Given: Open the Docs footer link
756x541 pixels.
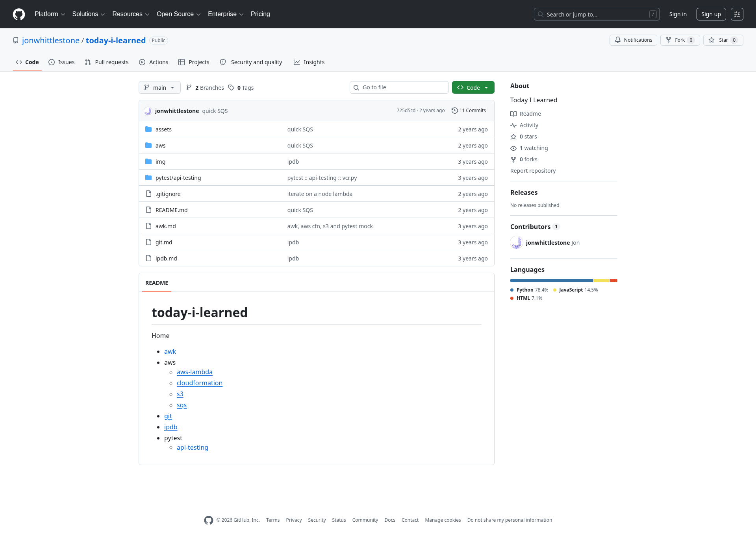Looking at the screenshot, I should (390, 520).
